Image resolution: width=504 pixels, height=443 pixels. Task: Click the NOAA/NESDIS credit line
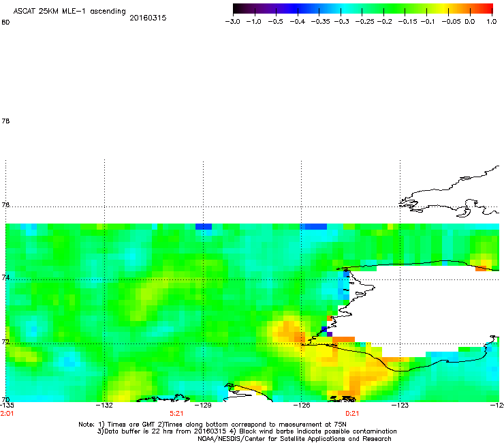[x=294, y=439]
